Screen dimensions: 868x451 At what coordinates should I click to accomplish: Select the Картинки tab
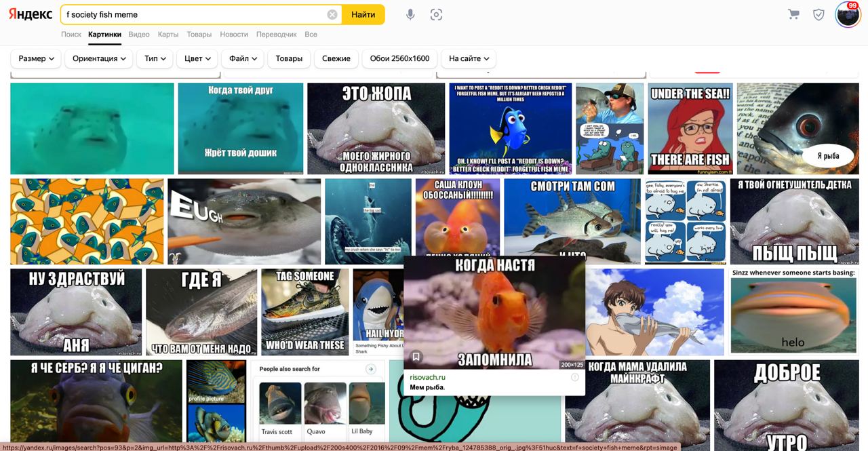click(x=104, y=34)
